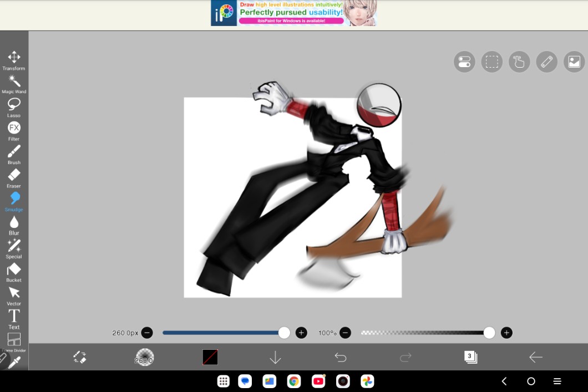Toggle the selection area button

pos(491,62)
